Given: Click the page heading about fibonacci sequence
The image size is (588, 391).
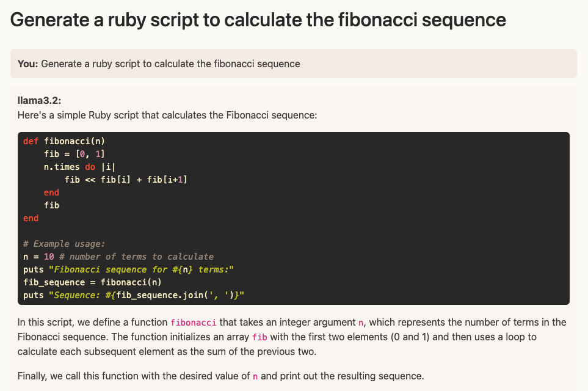Looking at the screenshot, I should [x=258, y=20].
